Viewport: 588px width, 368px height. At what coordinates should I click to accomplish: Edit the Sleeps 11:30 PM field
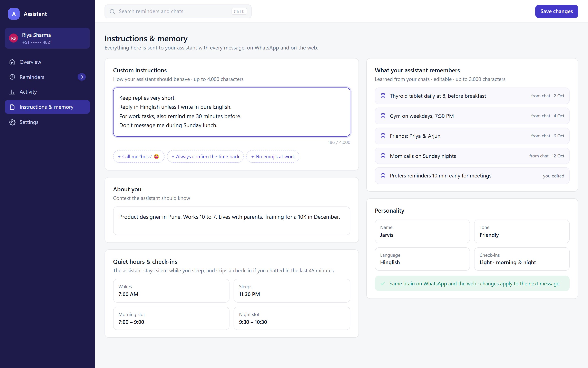coord(292,291)
